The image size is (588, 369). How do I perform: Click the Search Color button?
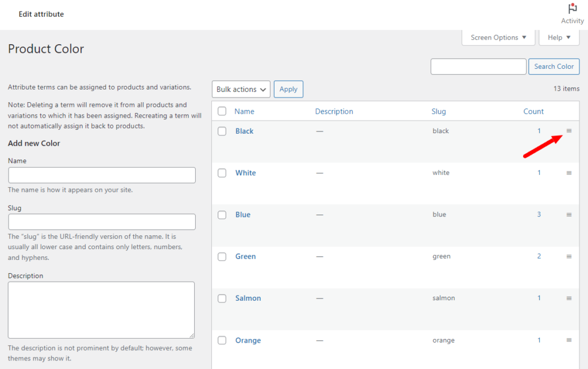point(554,66)
